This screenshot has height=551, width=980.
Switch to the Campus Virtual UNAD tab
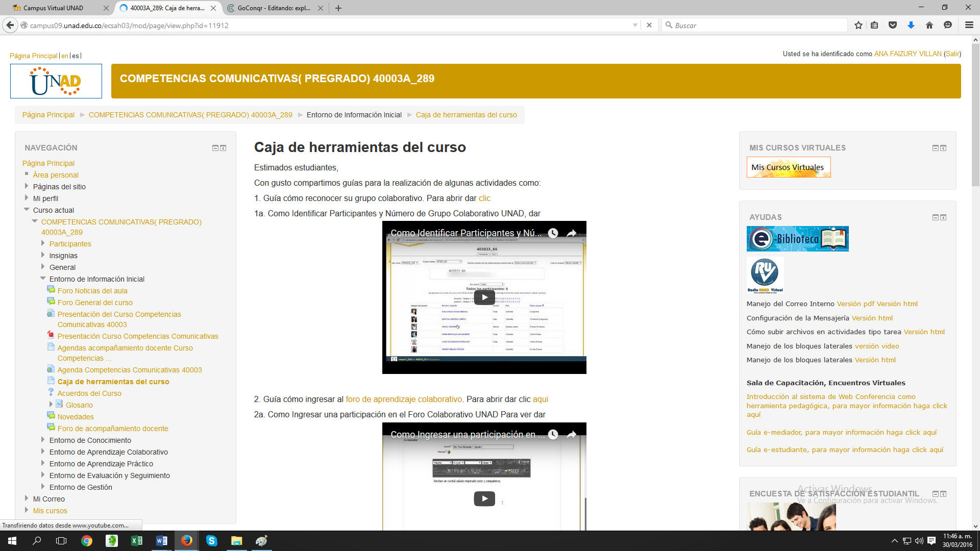[53, 8]
